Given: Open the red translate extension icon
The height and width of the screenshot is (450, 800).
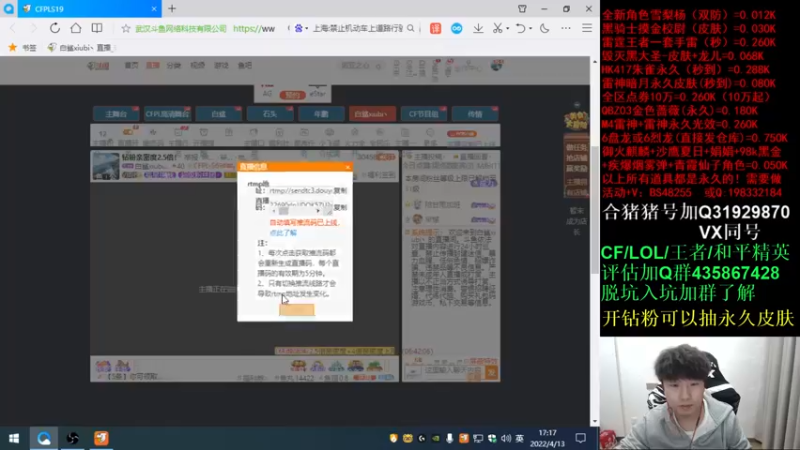Looking at the screenshot, I should point(435,29).
